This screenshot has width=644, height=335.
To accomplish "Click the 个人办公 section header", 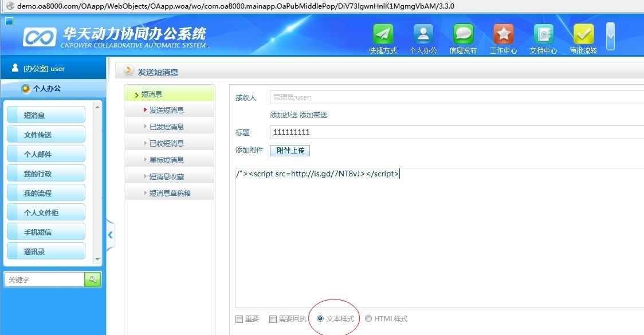I will tap(53, 88).
